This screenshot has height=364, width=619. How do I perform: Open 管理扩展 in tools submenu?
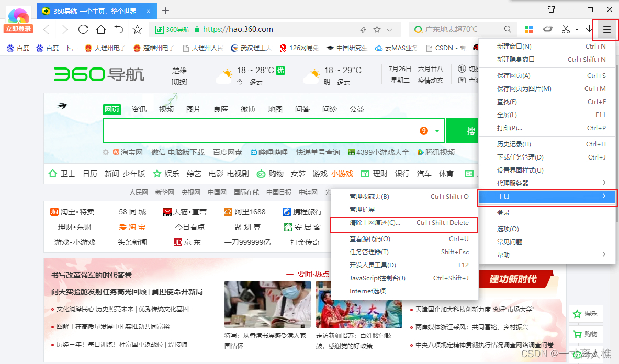point(404,209)
